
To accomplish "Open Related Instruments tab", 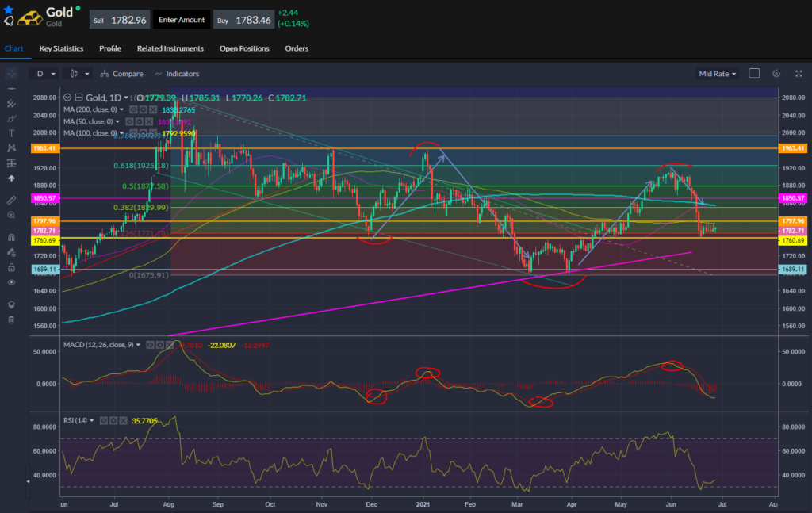I will coord(170,48).
